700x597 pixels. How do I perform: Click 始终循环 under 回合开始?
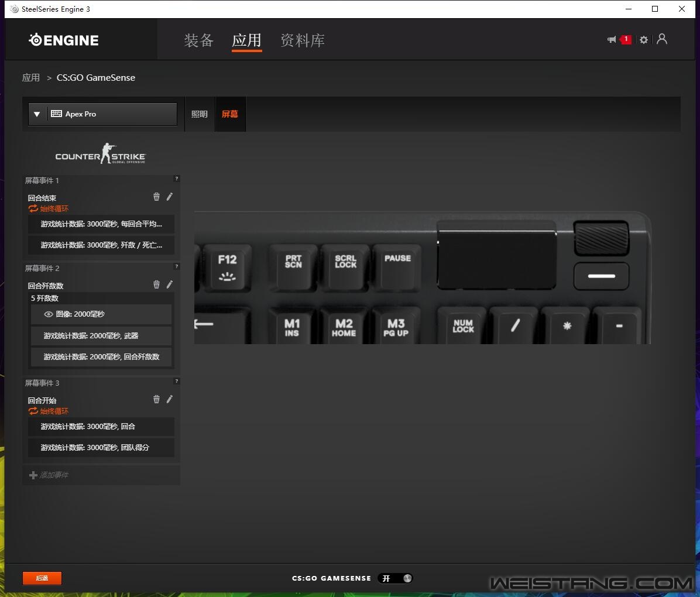[54, 411]
